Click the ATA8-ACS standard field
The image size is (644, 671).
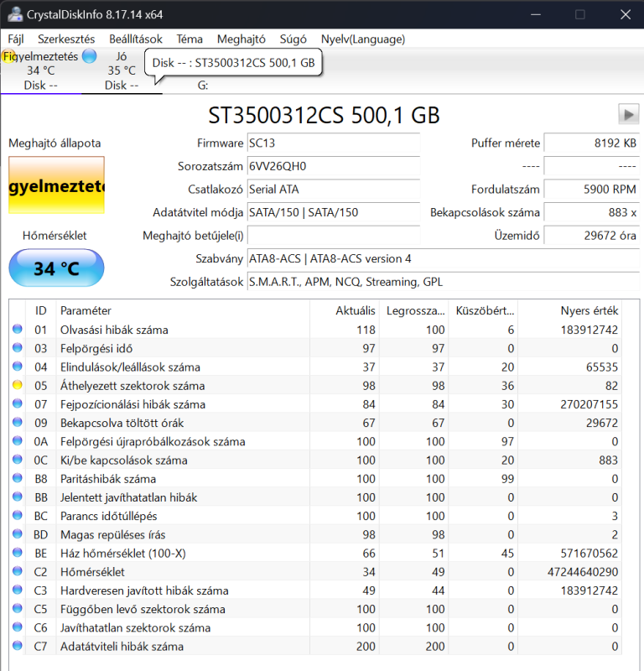click(443, 258)
